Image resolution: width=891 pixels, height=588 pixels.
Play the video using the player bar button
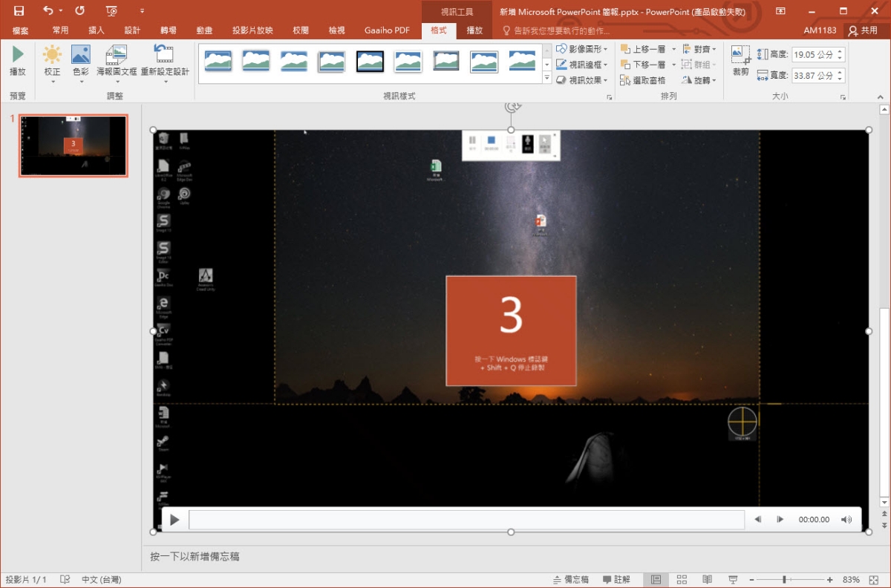pos(174,520)
